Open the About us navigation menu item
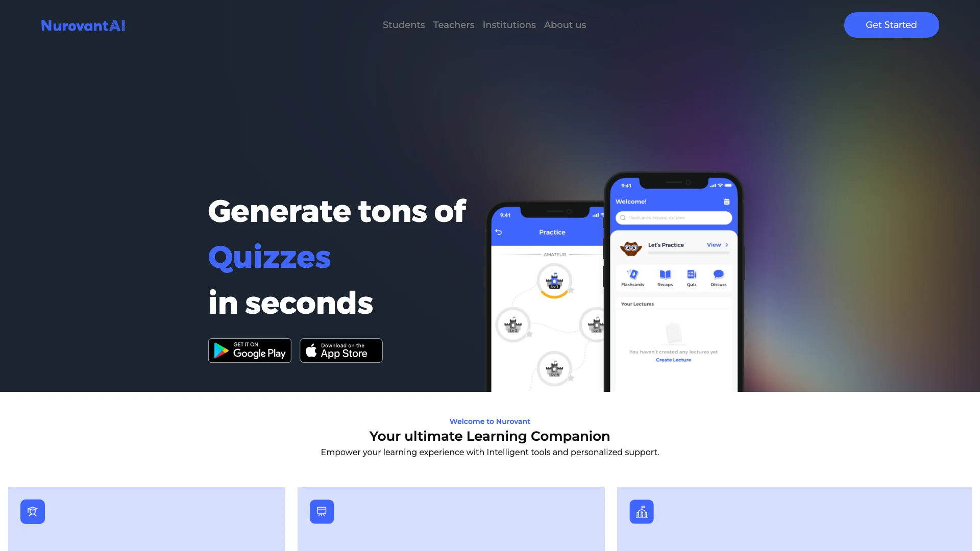980x551 pixels. point(565,25)
